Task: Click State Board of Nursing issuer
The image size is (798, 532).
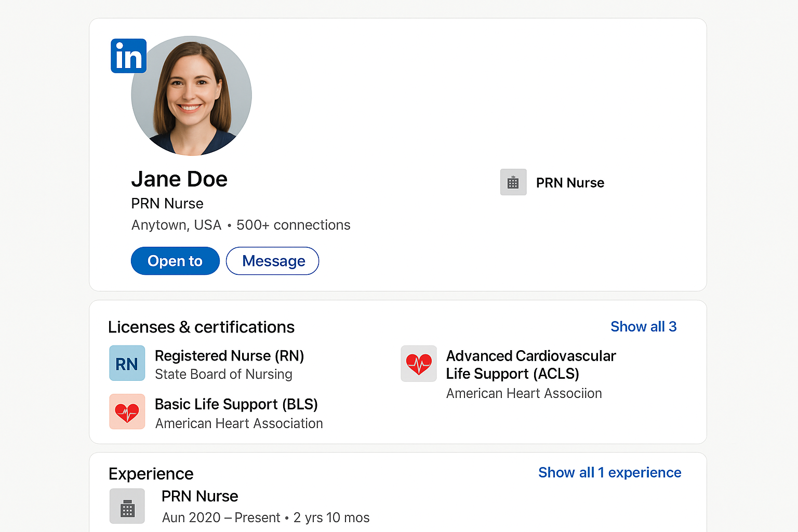Action: 224,374
